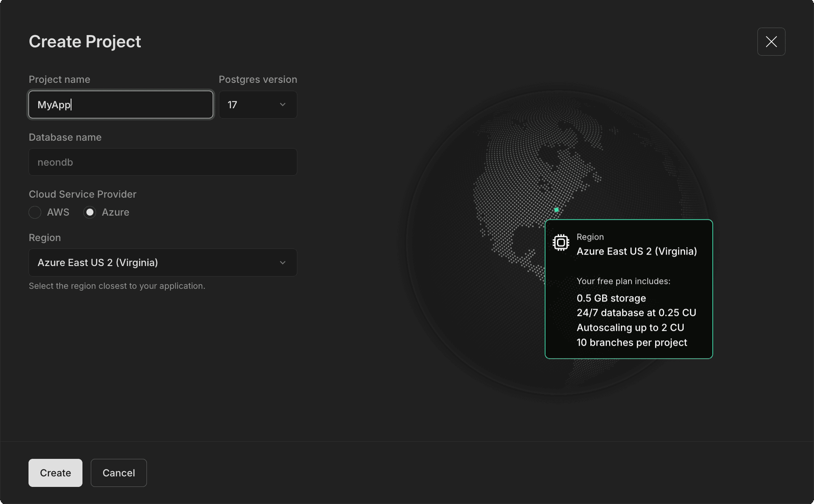The width and height of the screenshot is (814, 504).
Task: Click the chip icon in region card
Action: coord(561,242)
